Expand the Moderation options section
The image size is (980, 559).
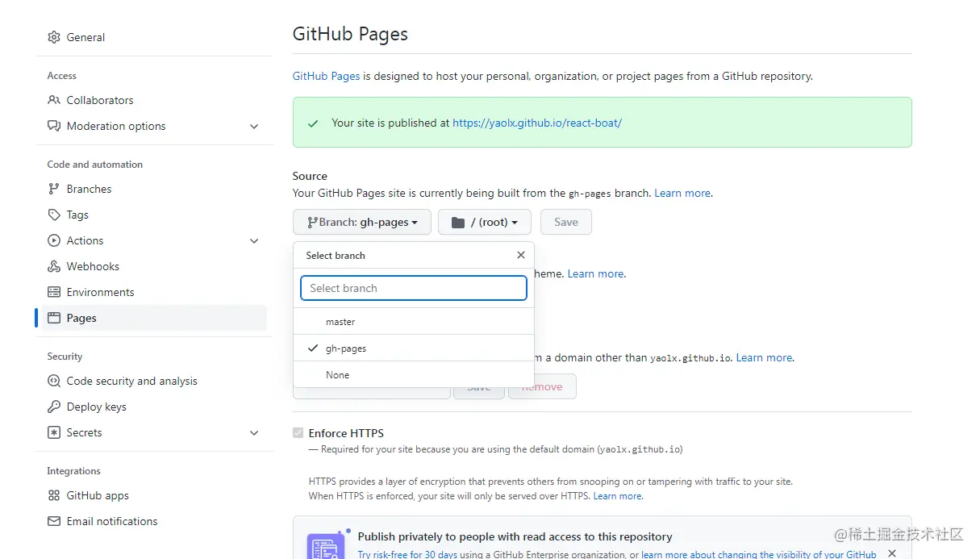(254, 127)
